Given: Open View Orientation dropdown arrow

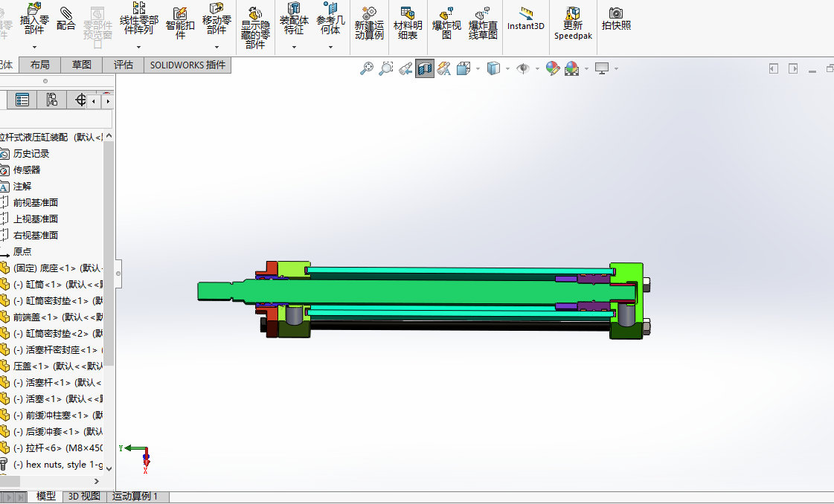Looking at the screenshot, I should pyautogui.click(x=478, y=68).
